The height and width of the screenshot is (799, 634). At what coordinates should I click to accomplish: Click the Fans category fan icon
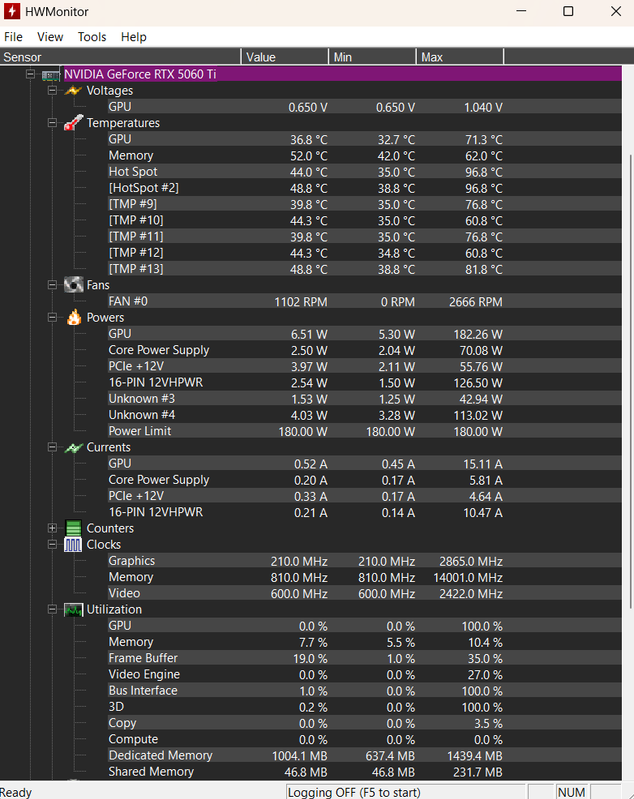pos(73,285)
